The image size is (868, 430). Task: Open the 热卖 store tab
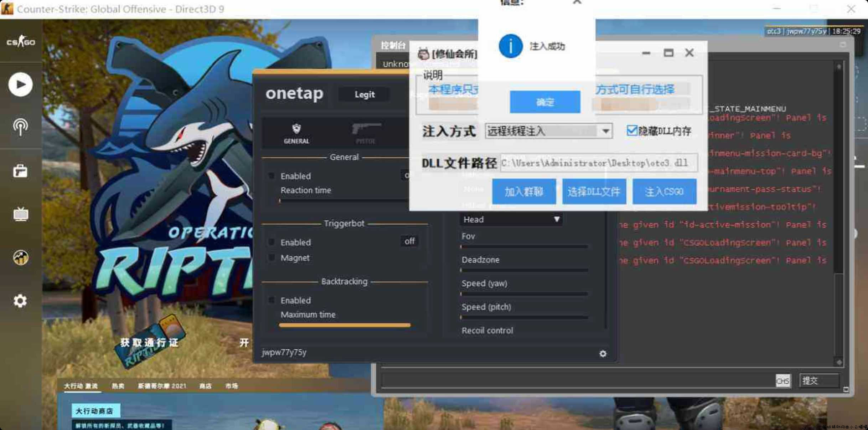118,386
